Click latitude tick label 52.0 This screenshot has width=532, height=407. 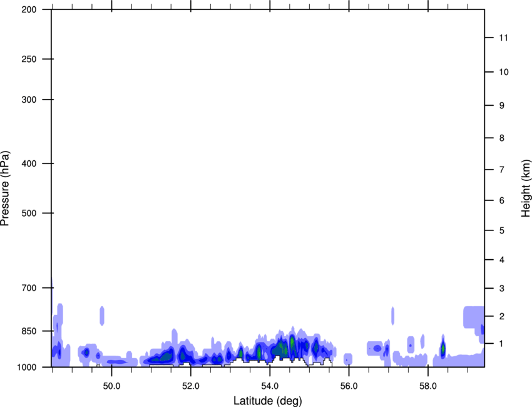click(191, 386)
